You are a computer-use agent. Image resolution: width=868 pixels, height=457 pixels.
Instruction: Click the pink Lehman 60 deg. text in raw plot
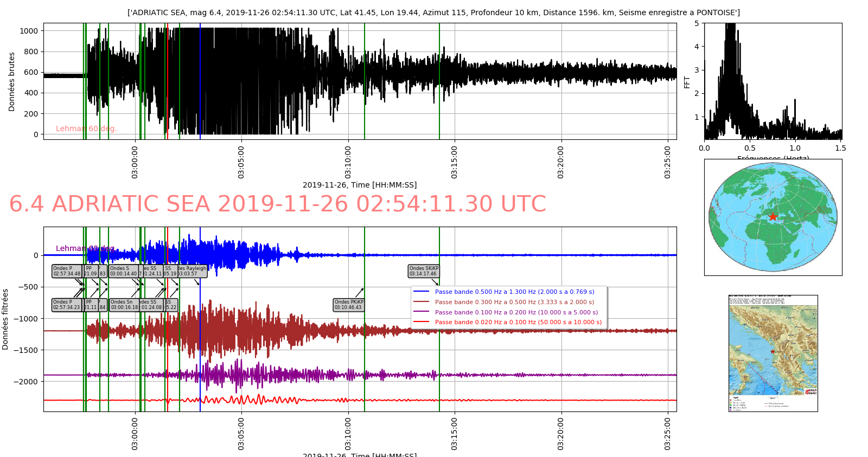click(86, 128)
